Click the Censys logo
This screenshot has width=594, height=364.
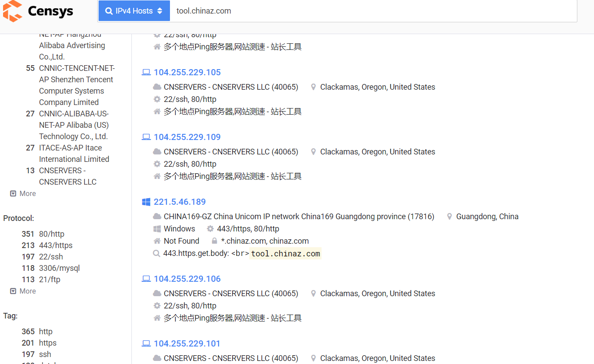38,11
